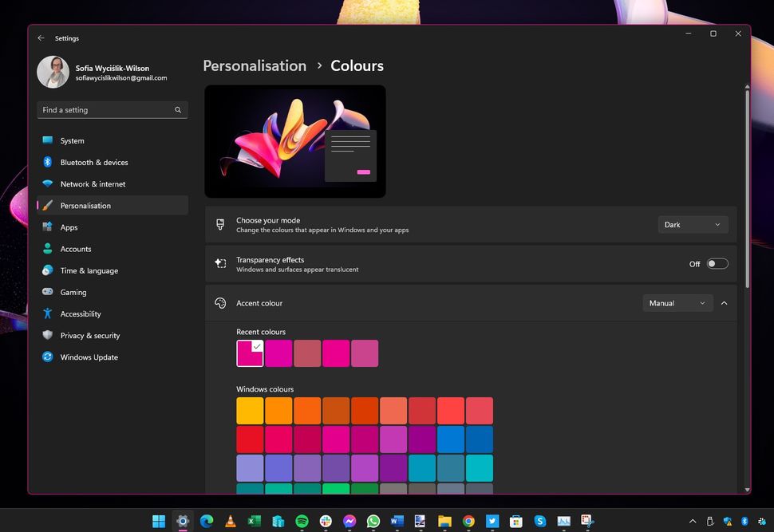Viewport: 774px width, 532px height.
Task: Click the Find a setting search box
Action: [x=112, y=109]
